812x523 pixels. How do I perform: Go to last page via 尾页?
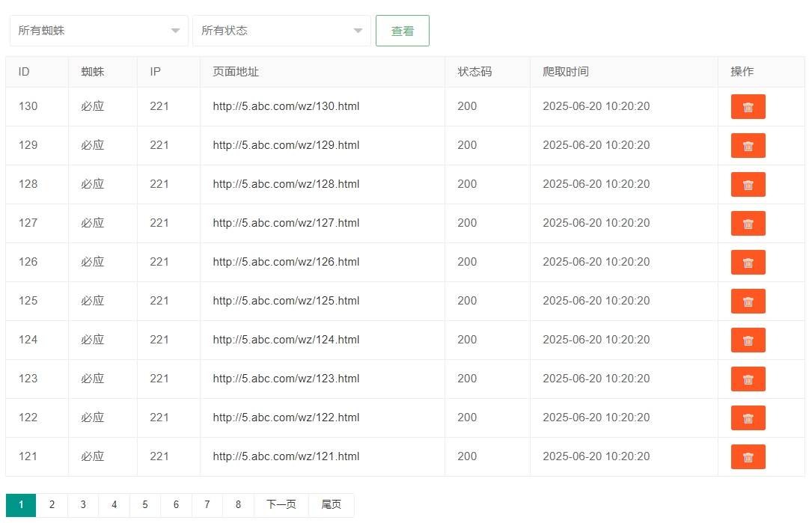coord(332,505)
